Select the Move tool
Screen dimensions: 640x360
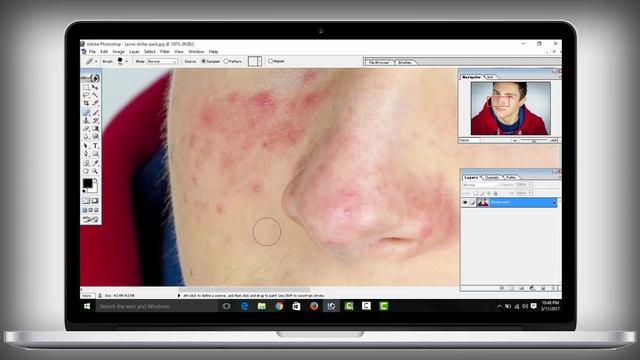[x=95, y=87]
